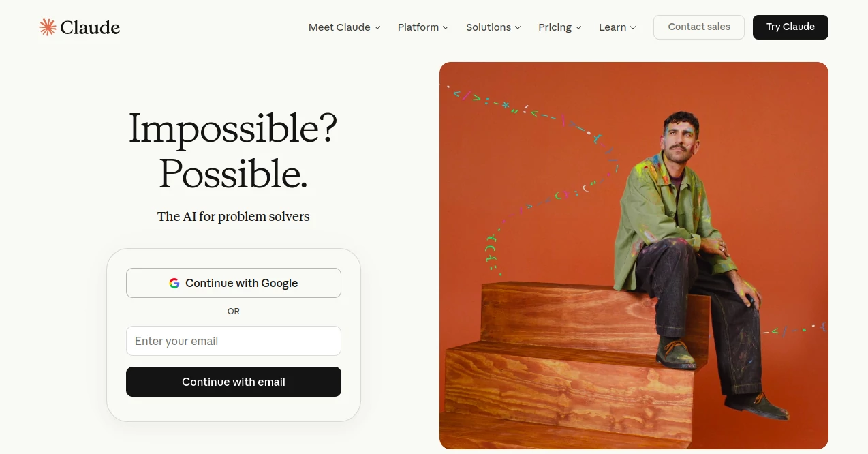The height and width of the screenshot is (454, 868).
Task: Click the Continue with email button
Action: click(x=234, y=382)
